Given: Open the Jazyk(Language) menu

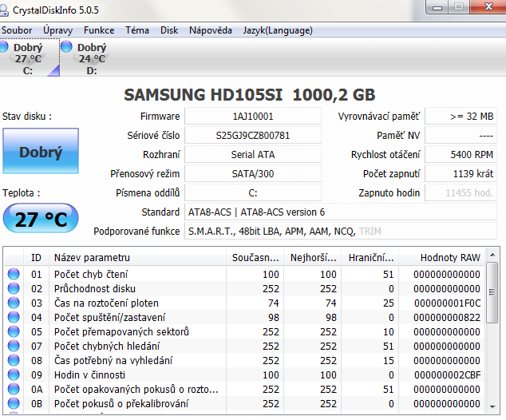Looking at the screenshot, I should (278, 30).
